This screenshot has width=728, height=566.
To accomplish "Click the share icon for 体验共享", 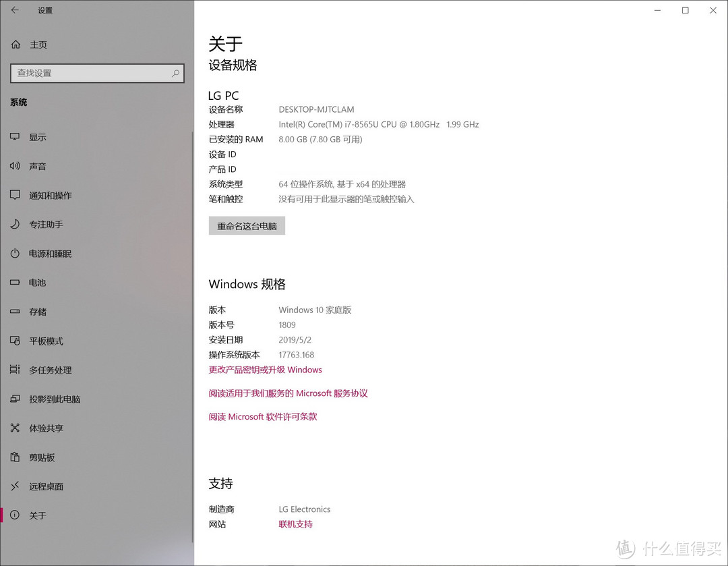I will [15, 428].
